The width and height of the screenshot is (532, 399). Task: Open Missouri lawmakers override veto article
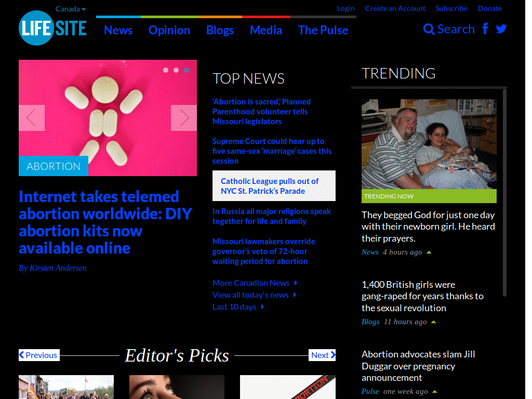(263, 251)
